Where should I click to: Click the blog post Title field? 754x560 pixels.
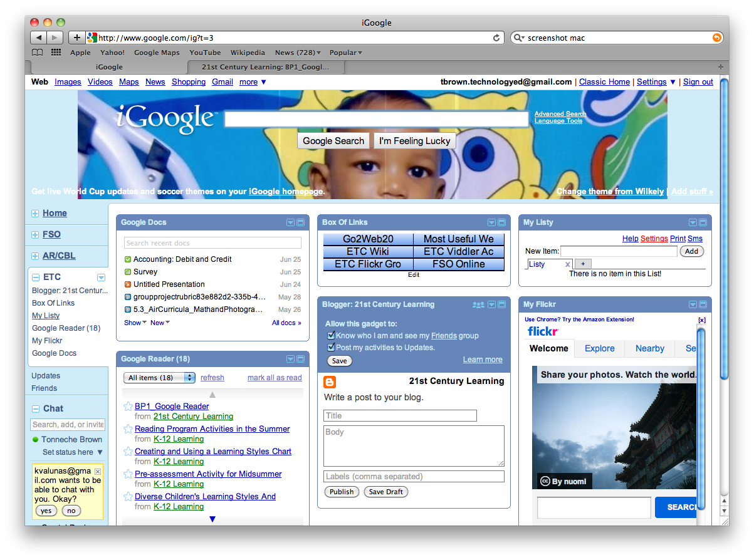pos(401,416)
